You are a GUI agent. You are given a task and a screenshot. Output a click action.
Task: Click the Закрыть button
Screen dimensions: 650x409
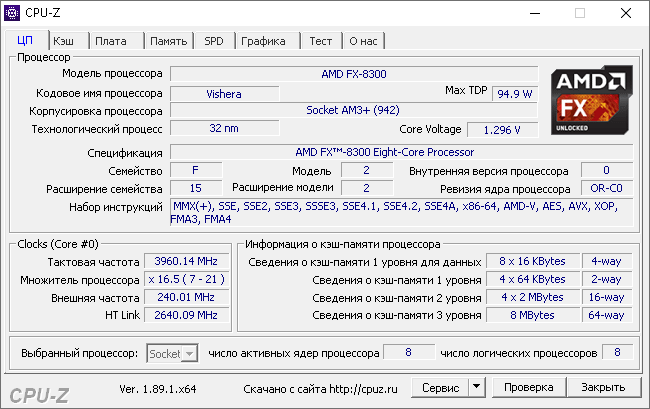[x=603, y=387]
